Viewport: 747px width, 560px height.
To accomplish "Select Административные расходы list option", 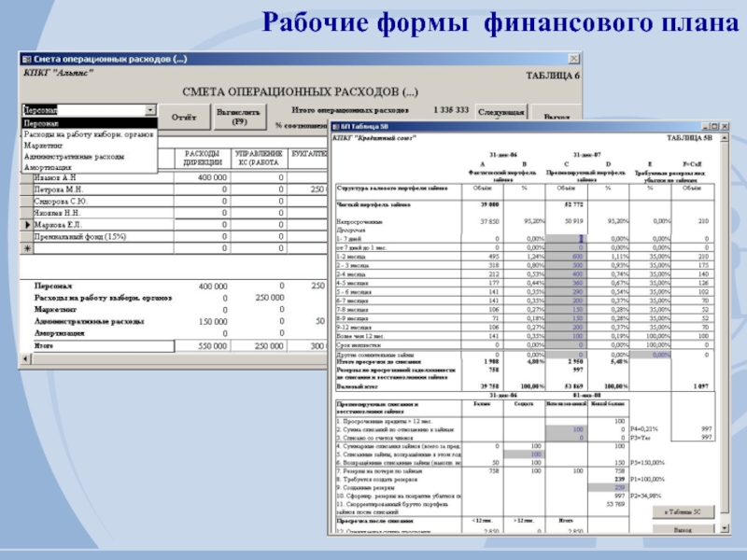I will [90, 156].
